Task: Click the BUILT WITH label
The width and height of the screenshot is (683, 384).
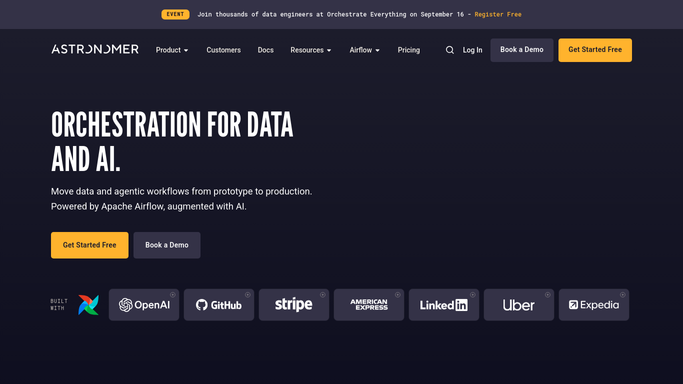Action: click(59, 304)
